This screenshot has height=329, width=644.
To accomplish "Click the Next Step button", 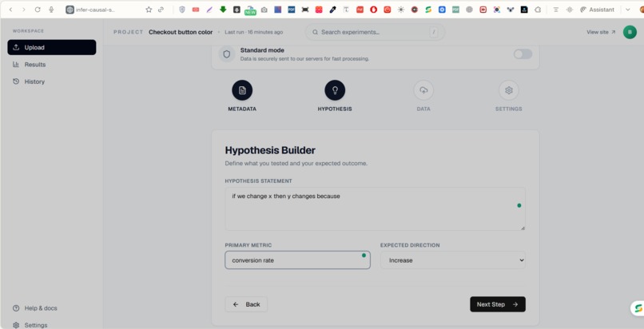I will 497,304.
